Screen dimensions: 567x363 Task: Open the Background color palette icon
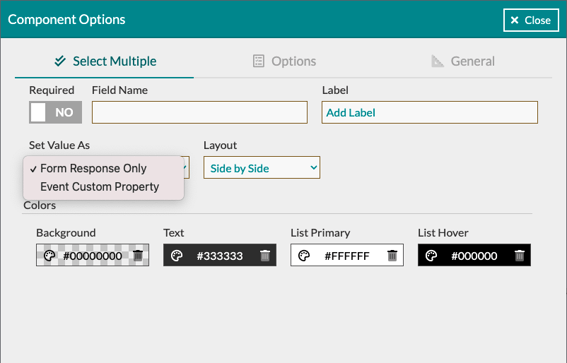pos(49,256)
